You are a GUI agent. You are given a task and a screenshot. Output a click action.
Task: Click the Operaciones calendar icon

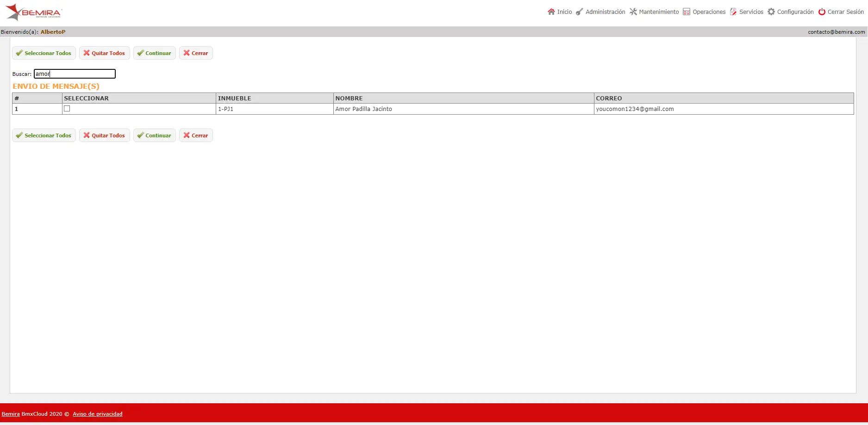[x=687, y=12]
